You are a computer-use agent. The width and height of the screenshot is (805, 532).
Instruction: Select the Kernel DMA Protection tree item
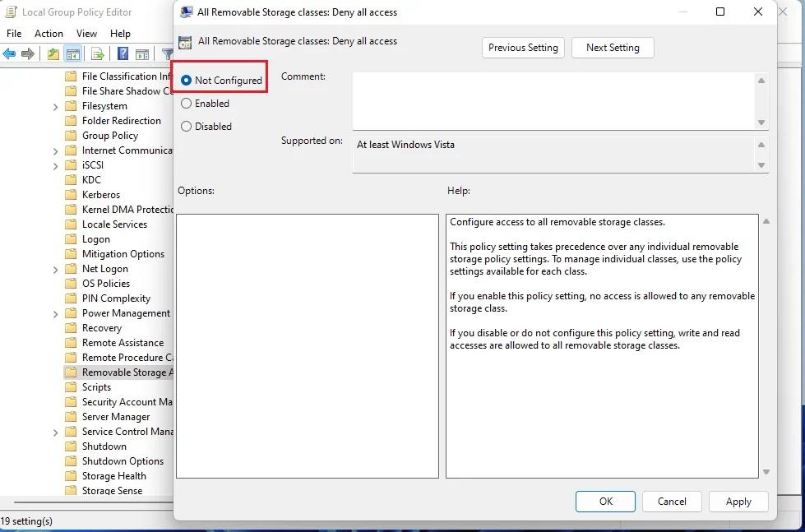point(127,210)
